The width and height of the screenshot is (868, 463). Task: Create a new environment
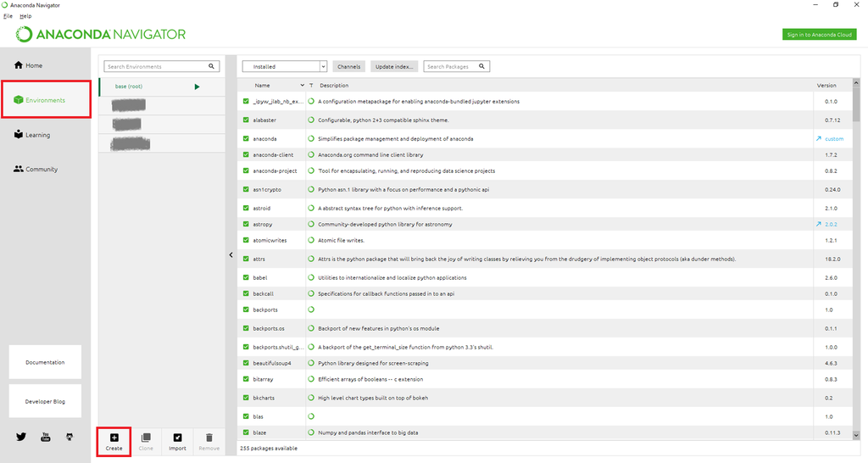point(114,442)
